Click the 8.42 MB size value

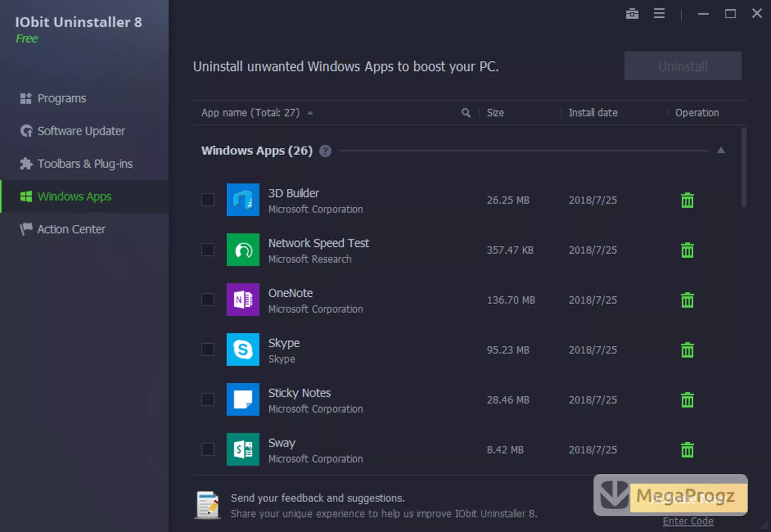click(505, 450)
